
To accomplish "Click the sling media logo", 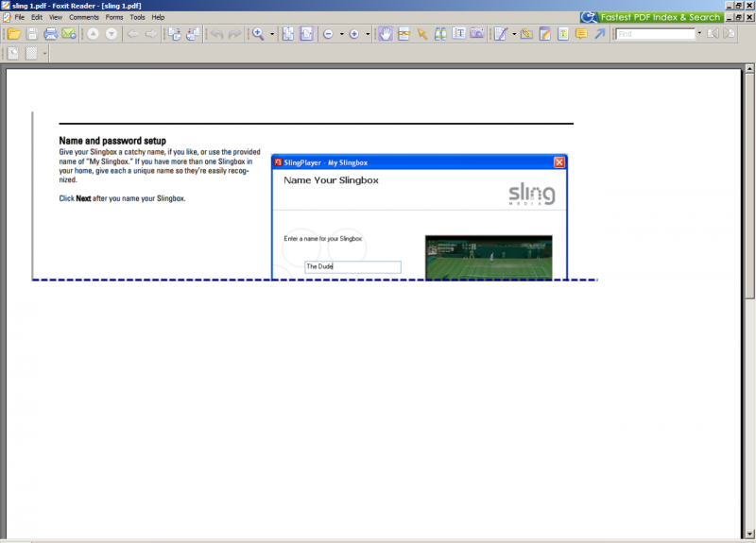I will tap(532, 194).
